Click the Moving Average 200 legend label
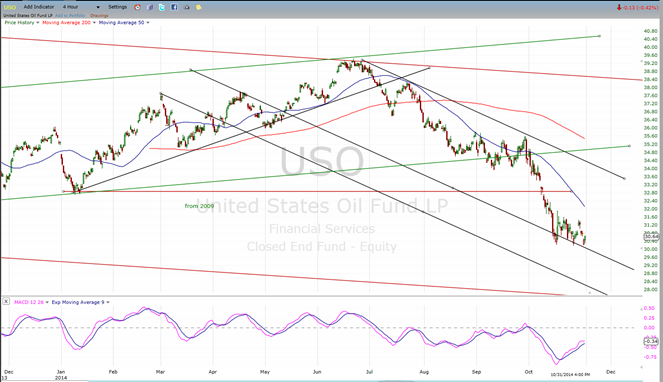 point(66,23)
